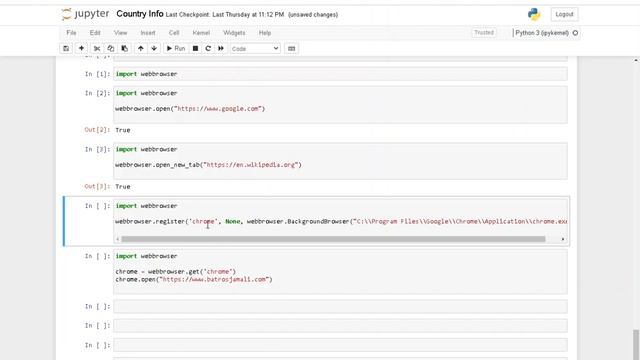This screenshot has width=640, height=360.
Task: Click the kernel idle indicator circle
Action: coord(576,33)
